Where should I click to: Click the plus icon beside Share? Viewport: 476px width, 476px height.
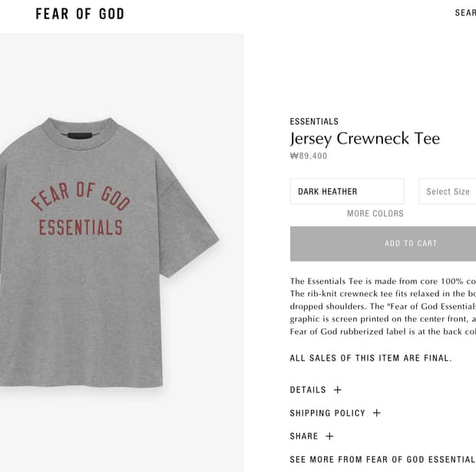point(329,436)
